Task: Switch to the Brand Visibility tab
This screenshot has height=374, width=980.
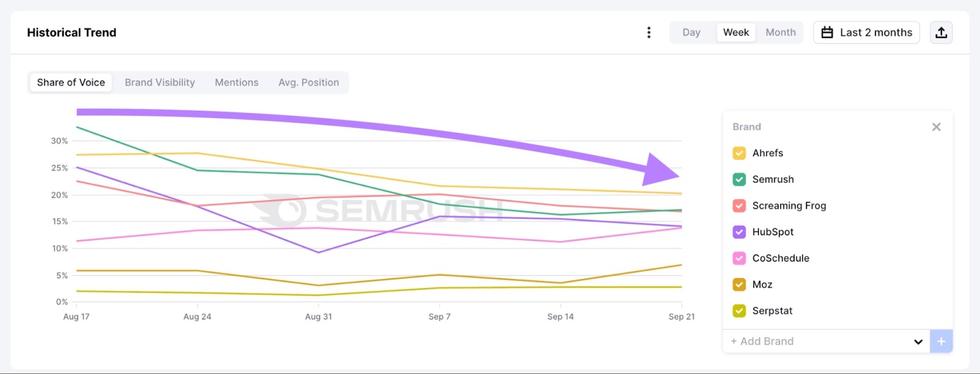Action: point(160,83)
